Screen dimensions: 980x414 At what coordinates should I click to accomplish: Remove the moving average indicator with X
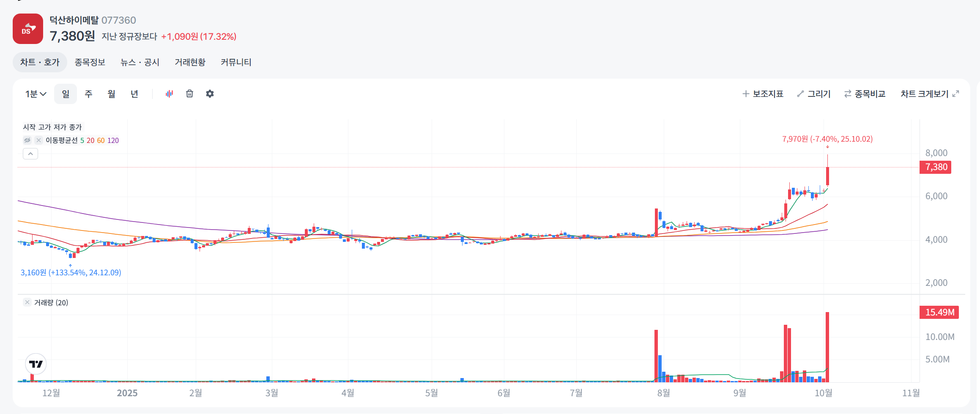click(38, 140)
